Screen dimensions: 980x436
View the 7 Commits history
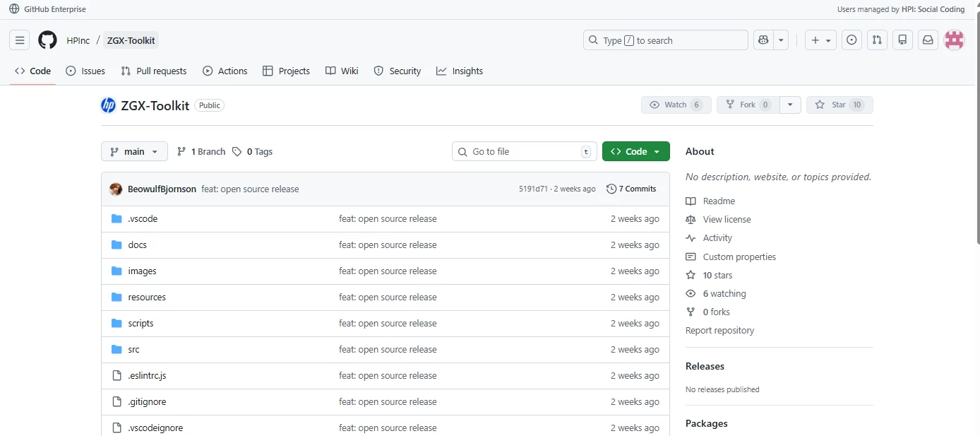[631, 189]
